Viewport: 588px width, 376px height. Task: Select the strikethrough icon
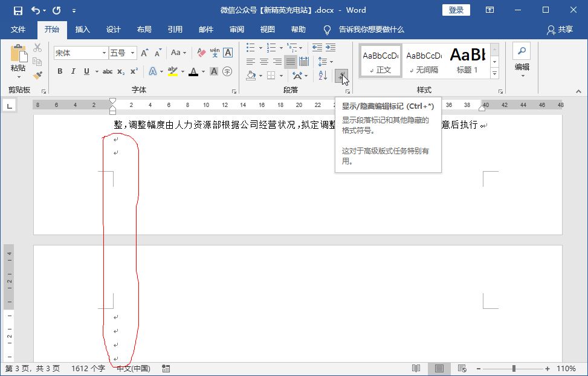[108, 71]
